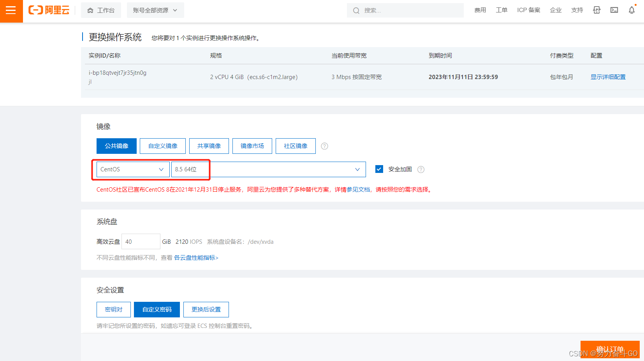This screenshot has width=644, height=361.
Task: Click the 2120 IOPS value
Action: click(189, 242)
